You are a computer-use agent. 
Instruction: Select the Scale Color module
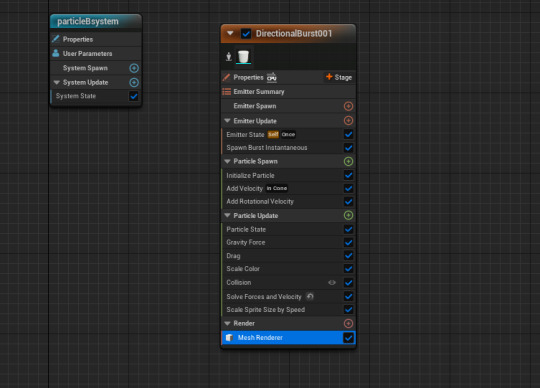[288, 269]
